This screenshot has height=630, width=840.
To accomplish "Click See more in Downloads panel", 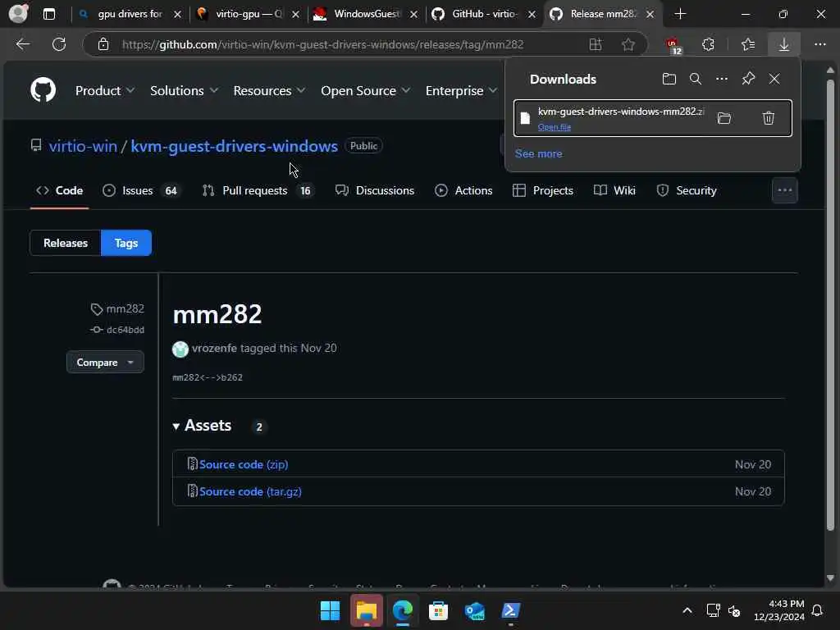I will (538, 153).
